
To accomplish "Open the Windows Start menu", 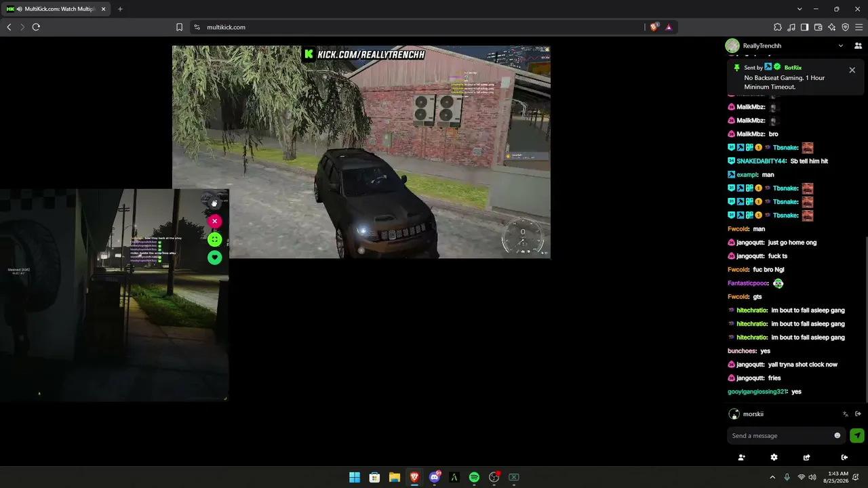I will click(355, 477).
